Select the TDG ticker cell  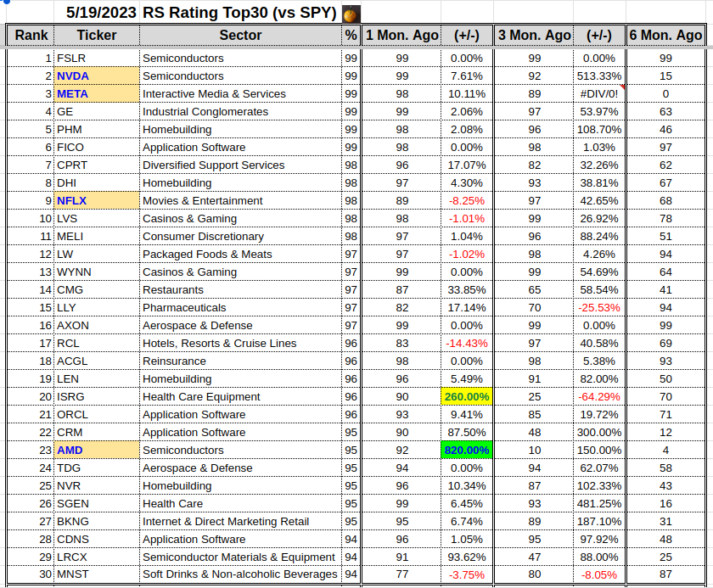pyautogui.click(x=97, y=468)
